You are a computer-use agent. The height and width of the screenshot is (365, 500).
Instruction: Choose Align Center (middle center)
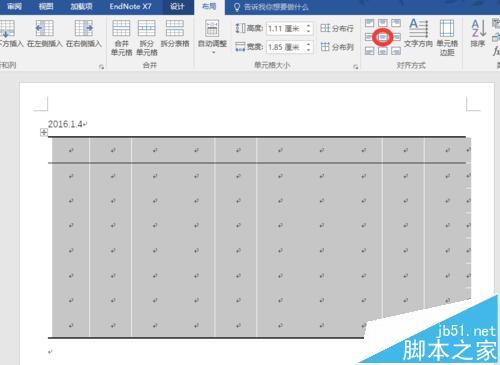[383, 37]
